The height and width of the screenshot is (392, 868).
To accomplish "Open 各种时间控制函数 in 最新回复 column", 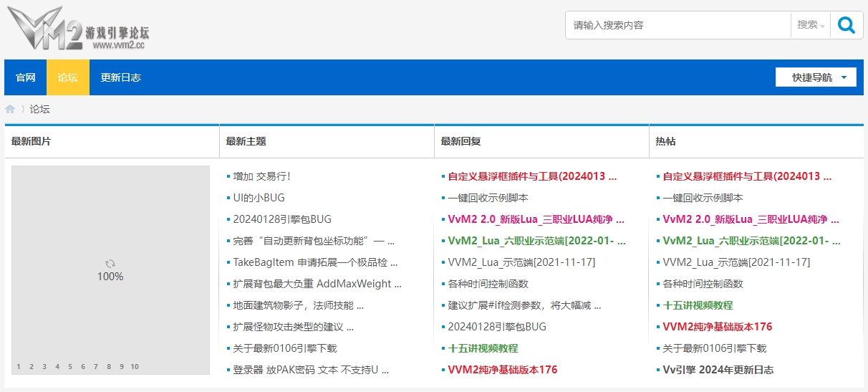I will (488, 284).
